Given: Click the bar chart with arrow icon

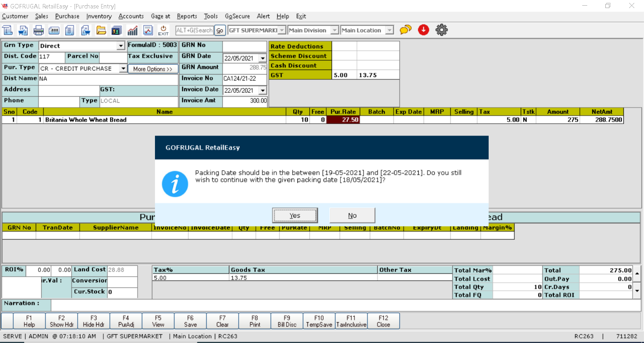Looking at the screenshot, I should pyautogui.click(x=132, y=30).
